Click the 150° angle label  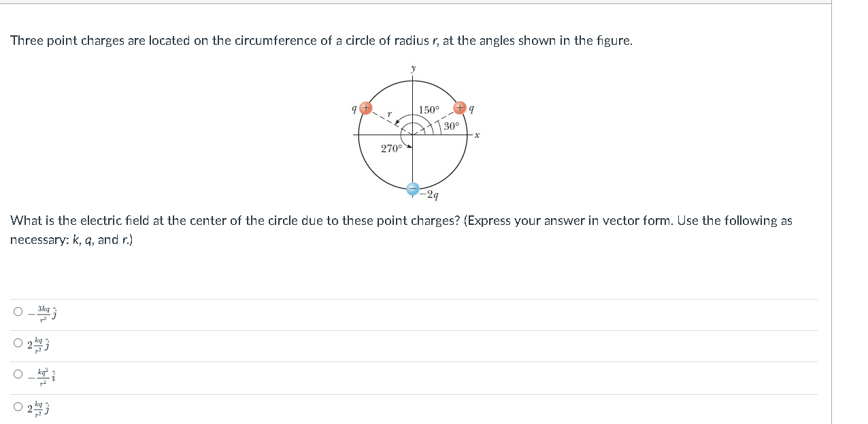431,109
